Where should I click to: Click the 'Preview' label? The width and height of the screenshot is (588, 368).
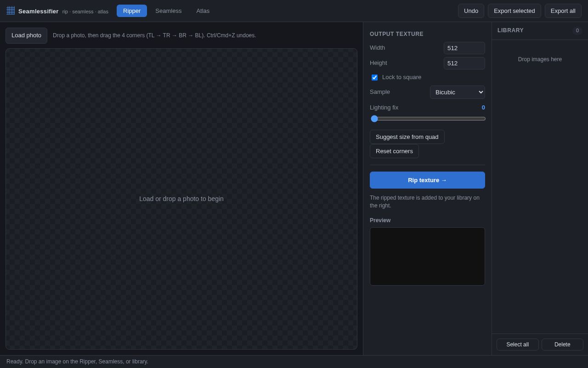coord(380,220)
